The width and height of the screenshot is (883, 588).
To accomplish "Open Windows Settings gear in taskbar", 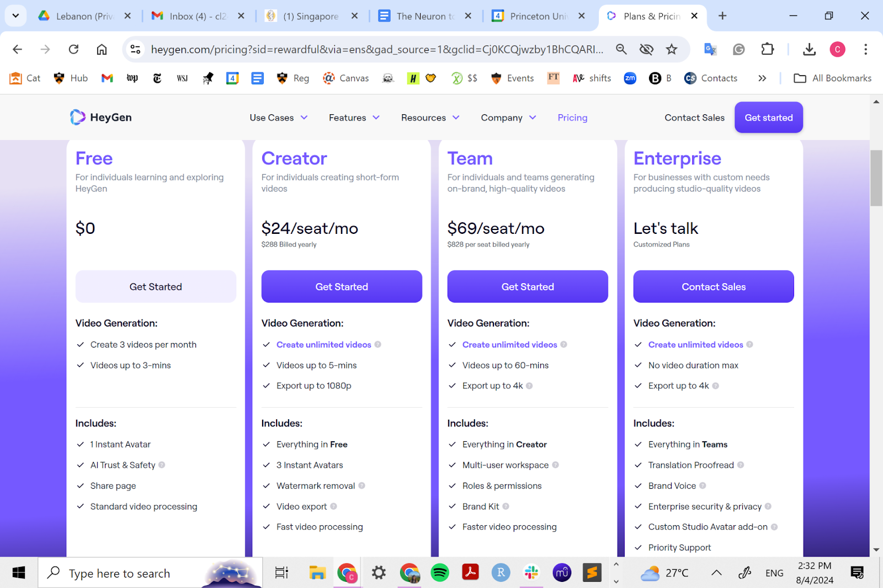I will click(x=379, y=573).
